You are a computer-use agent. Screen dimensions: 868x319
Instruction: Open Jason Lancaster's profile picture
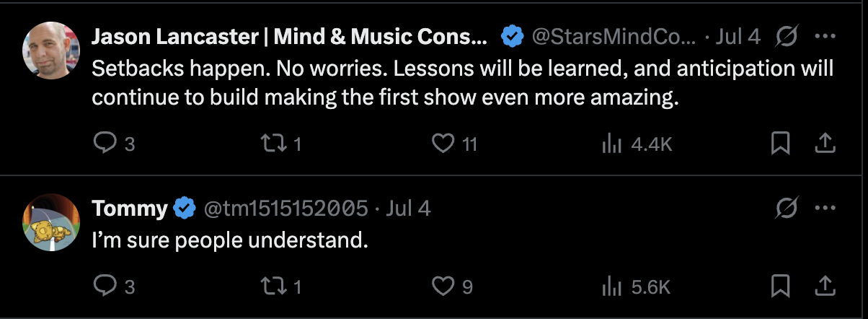(51, 50)
